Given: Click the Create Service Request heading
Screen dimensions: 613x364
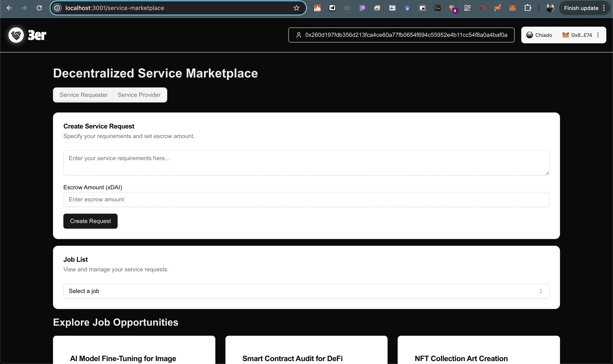Looking at the screenshot, I should (x=99, y=126).
